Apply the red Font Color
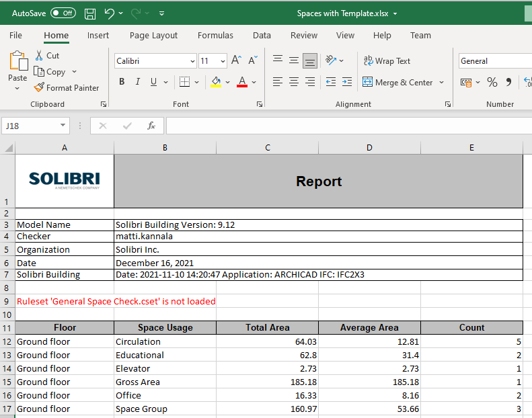Viewport: 532px width, 418px height. pyautogui.click(x=242, y=82)
